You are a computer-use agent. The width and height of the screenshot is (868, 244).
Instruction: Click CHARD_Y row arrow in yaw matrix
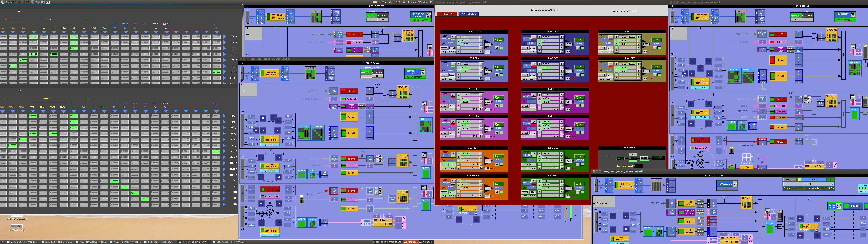(x=224, y=169)
